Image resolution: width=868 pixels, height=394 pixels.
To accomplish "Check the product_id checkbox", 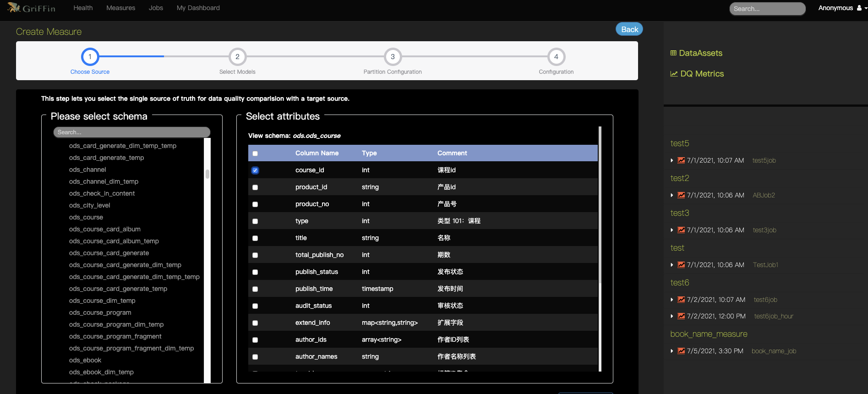I will coord(255,187).
